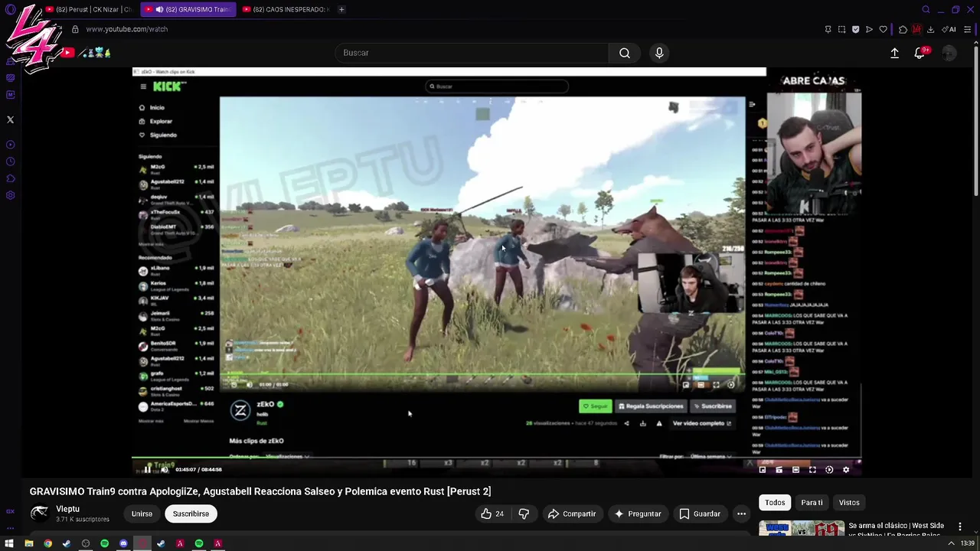Take a snapshot from the address bar

(841, 29)
